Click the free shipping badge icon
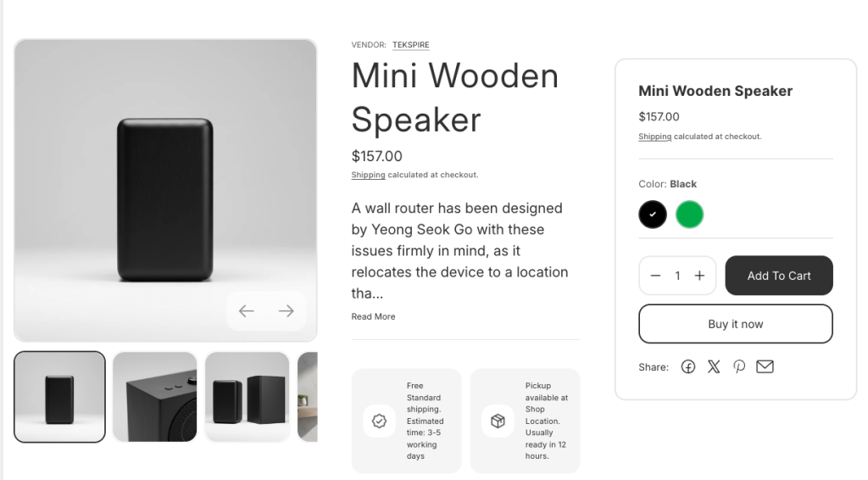868x480 pixels. (379, 421)
